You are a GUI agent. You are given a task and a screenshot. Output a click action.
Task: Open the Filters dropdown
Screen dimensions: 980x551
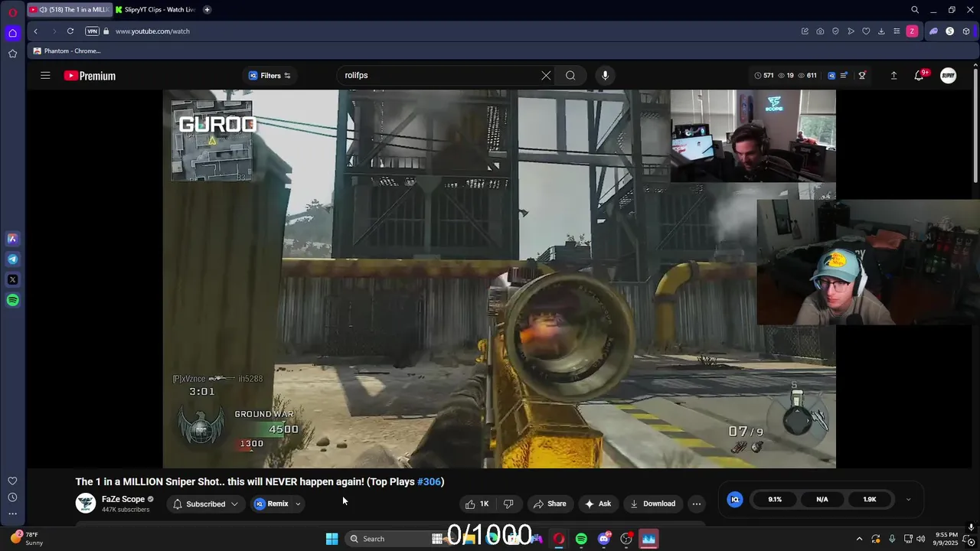point(269,76)
